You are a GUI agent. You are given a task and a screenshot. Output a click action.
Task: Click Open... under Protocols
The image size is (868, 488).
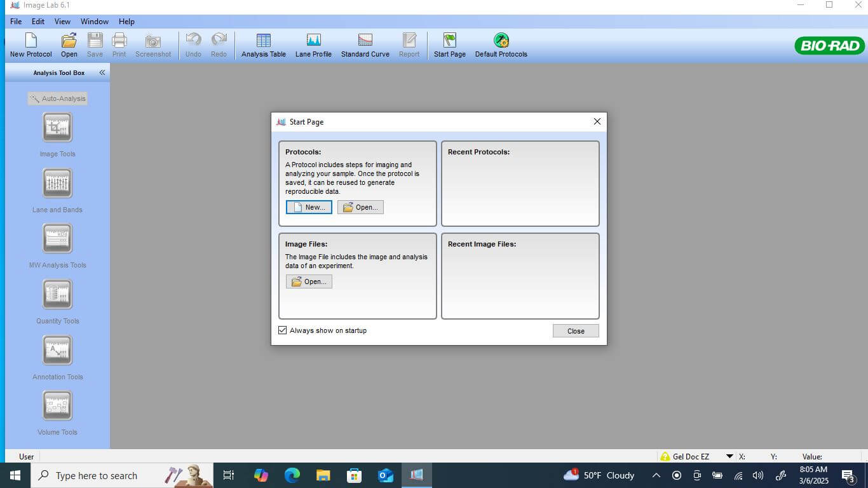coord(360,207)
